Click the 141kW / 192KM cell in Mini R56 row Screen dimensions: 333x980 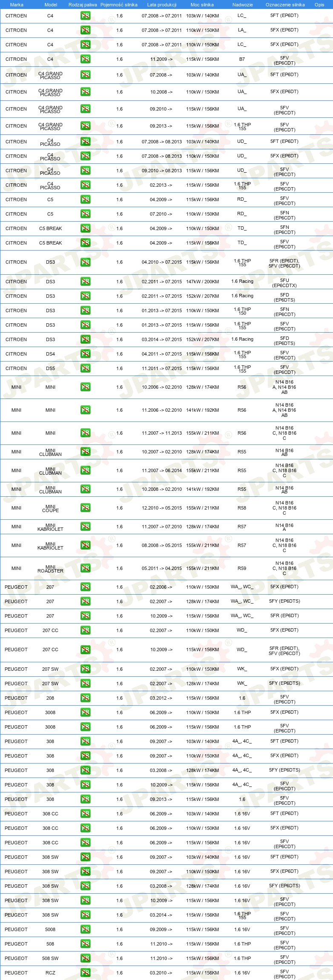click(202, 410)
